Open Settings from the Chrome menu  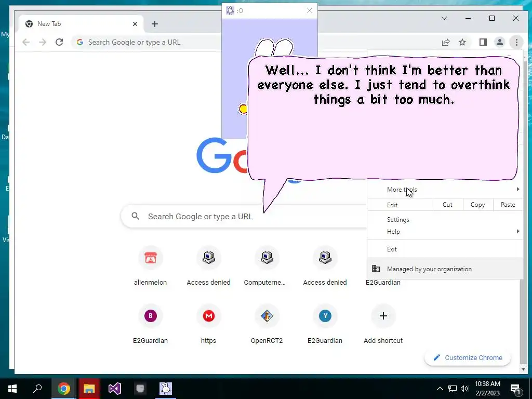tap(445, 220)
